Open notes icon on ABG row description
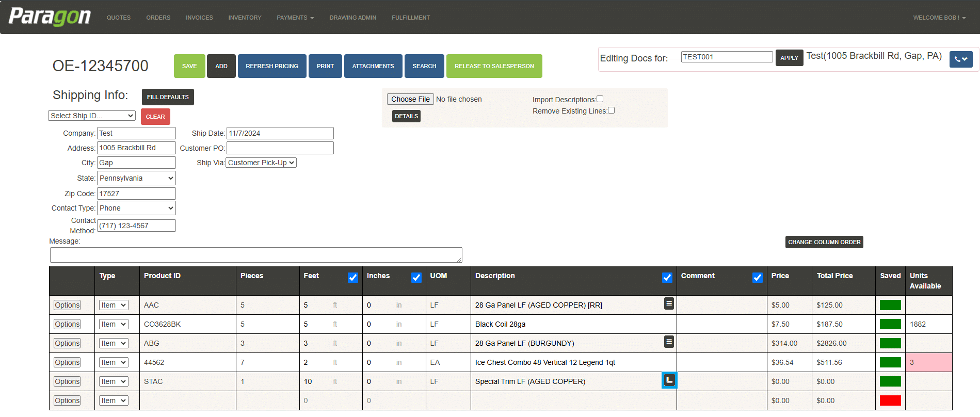 [x=669, y=342]
